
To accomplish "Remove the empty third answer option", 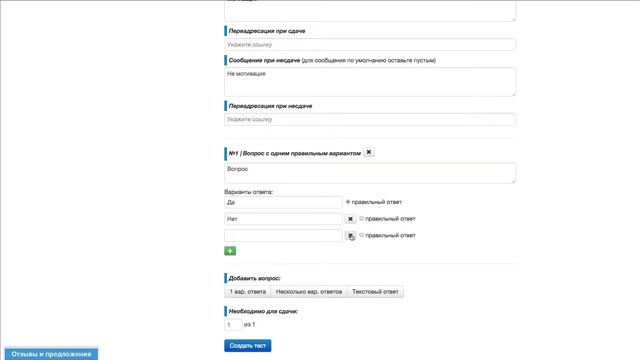I will [x=350, y=236].
